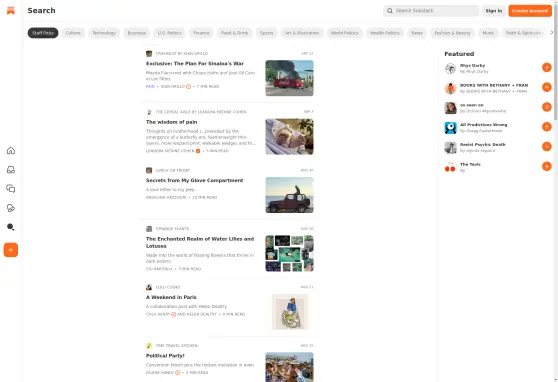Open The Enchanted Realm of Water Lilies article
The height and width of the screenshot is (382, 558).
click(x=200, y=242)
